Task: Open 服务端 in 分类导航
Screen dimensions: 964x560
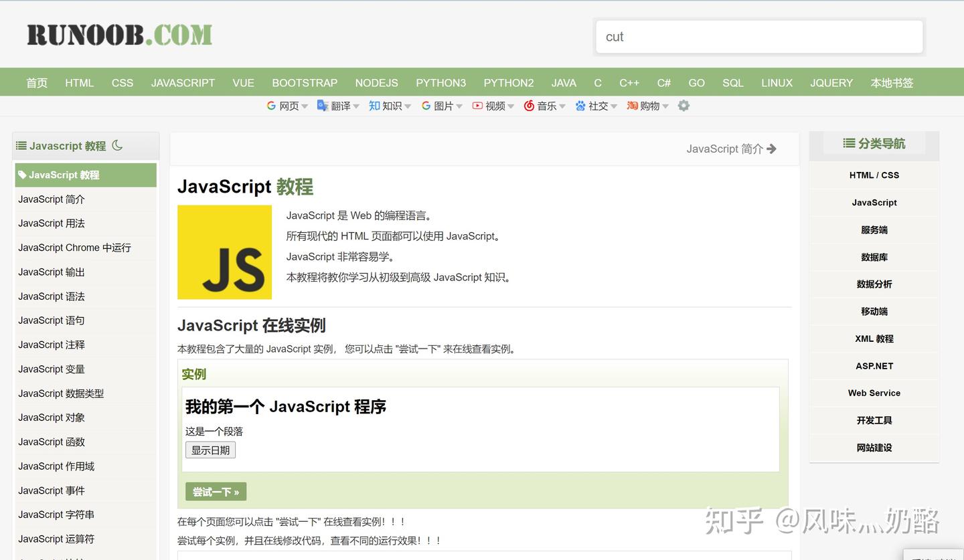Action: [874, 230]
